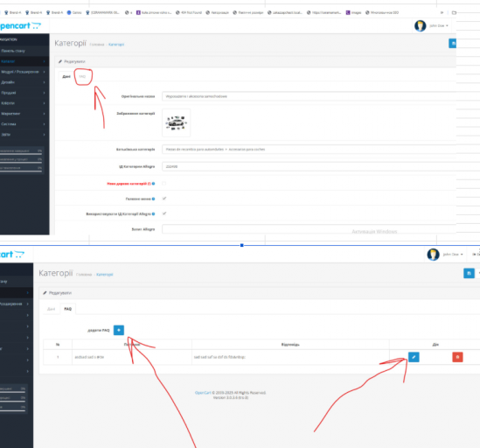Click Категорії breadcrumb link in the lower screenshot
Viewport: 480px width, 448px height.
pos(105,275)
